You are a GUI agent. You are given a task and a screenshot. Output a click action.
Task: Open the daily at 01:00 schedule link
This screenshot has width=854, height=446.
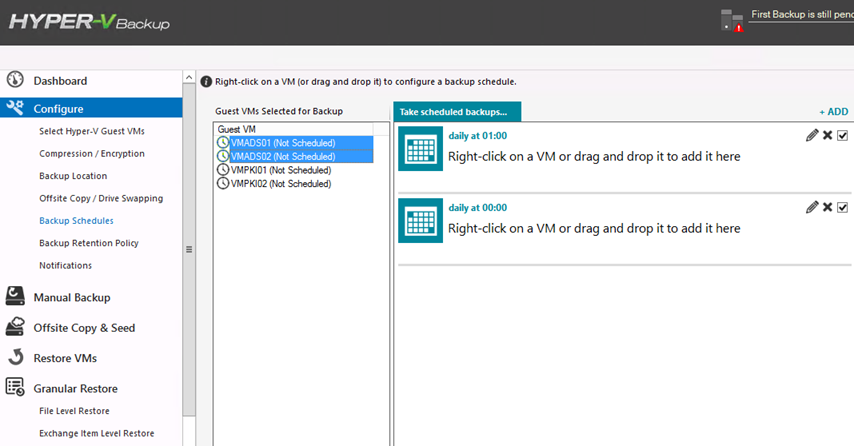tap(478, 136)
